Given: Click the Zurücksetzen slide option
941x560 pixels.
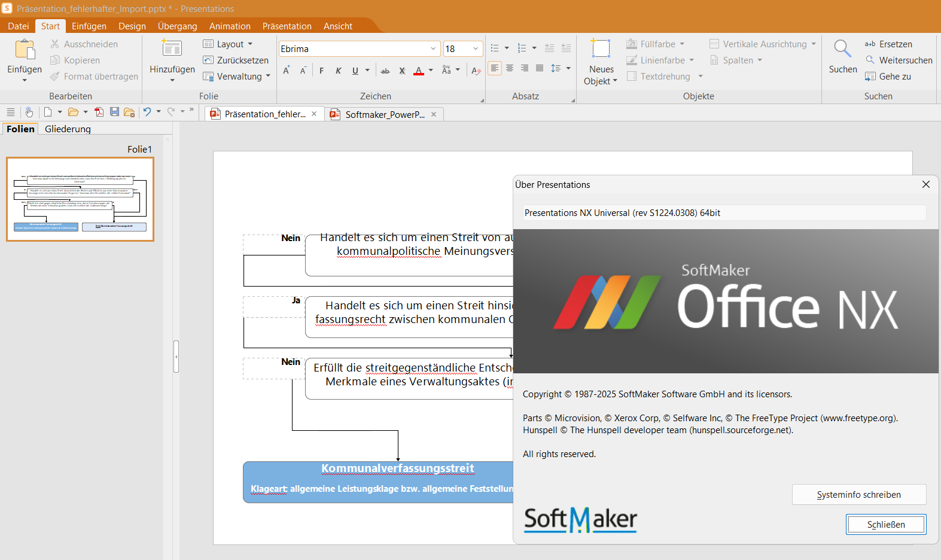Looking at the screenshot, I should (236, 60).
